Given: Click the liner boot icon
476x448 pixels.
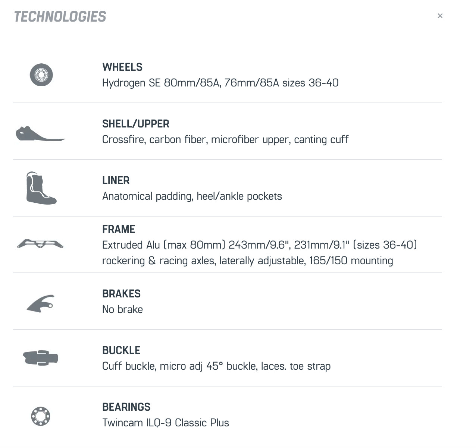Looking at the screenshot, I should 41,188.
